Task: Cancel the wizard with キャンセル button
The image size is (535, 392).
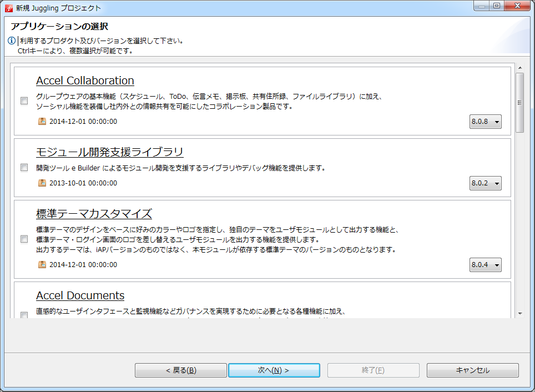Action: pos(472,370)
